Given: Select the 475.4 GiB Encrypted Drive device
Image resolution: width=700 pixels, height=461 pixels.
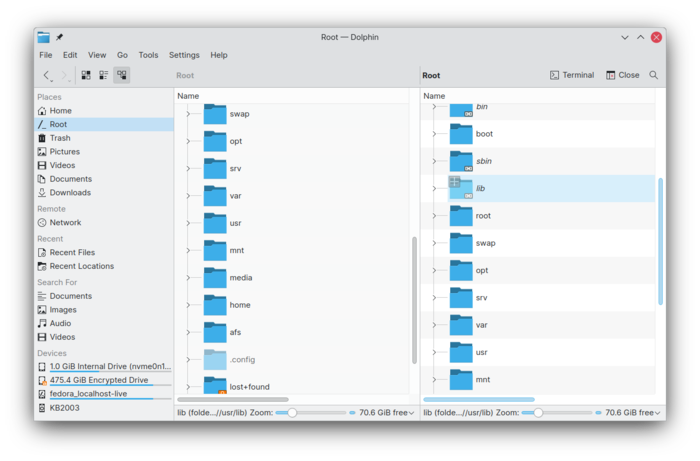Looking at the screenshot, I should point(99,380).
